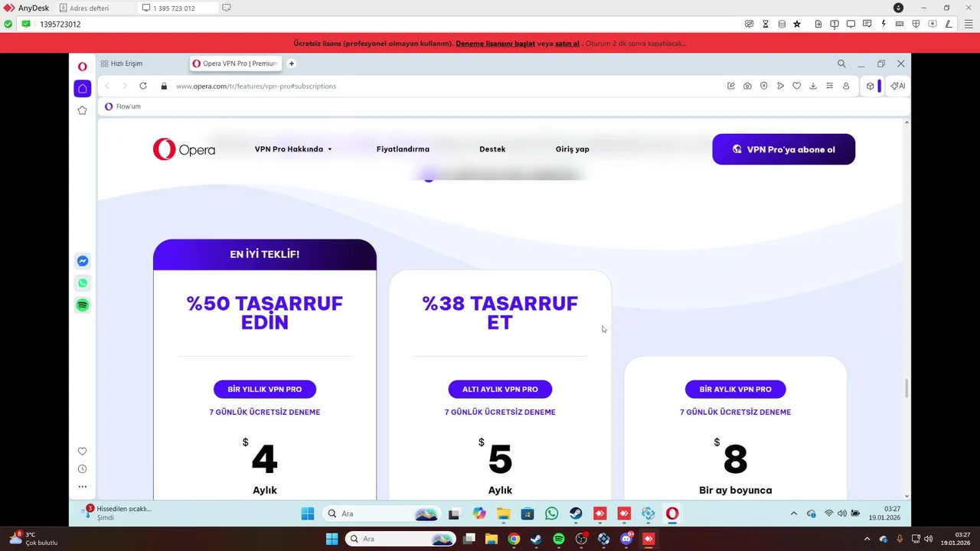Open Opera profile account icon
The image size is (980, 551).
[x=846, y=86]
